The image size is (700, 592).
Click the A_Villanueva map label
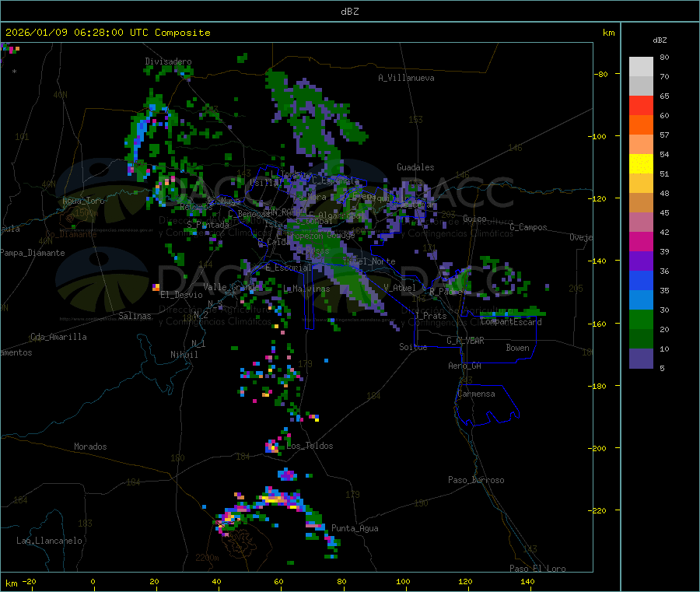click(406, 78)
